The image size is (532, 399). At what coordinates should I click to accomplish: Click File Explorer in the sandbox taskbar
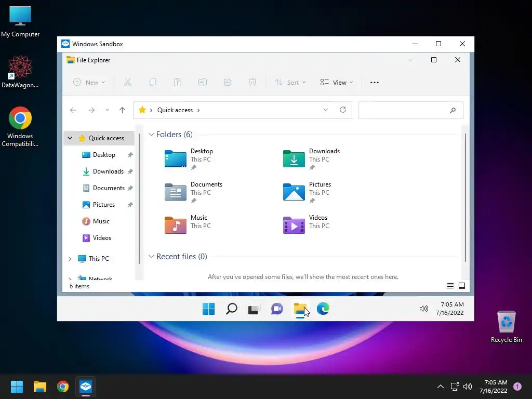(x=300, y=309)
